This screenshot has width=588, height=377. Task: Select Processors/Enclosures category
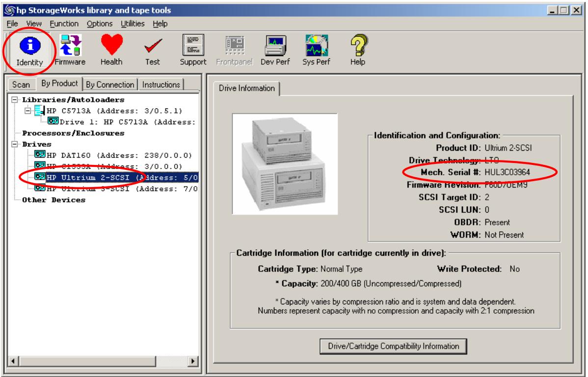[73, 133]
